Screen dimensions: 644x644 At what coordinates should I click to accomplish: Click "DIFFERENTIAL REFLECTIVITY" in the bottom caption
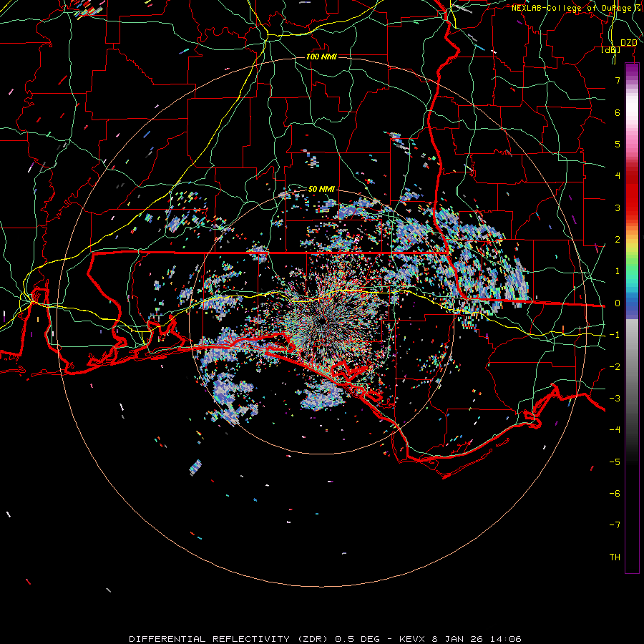point(210,639)
